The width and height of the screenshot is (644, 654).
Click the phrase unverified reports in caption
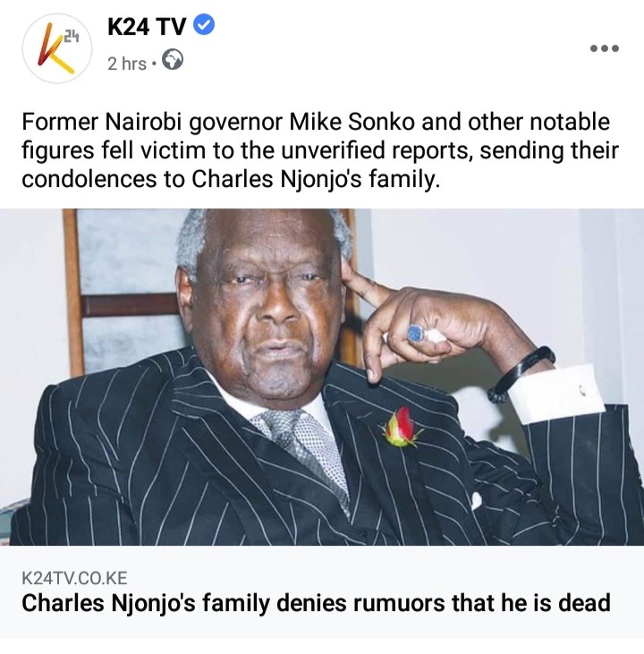click(374, 150)
